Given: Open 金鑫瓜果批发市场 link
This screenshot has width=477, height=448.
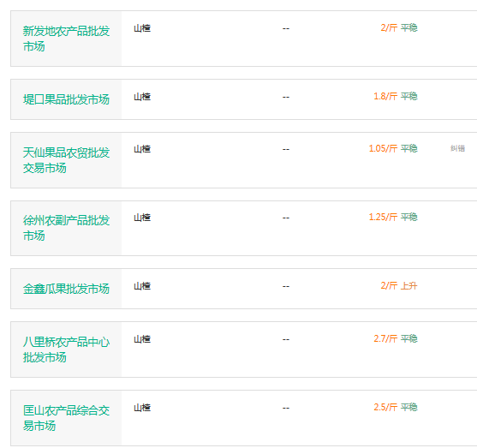Looking at the screenshot, I should pos(66,289).
